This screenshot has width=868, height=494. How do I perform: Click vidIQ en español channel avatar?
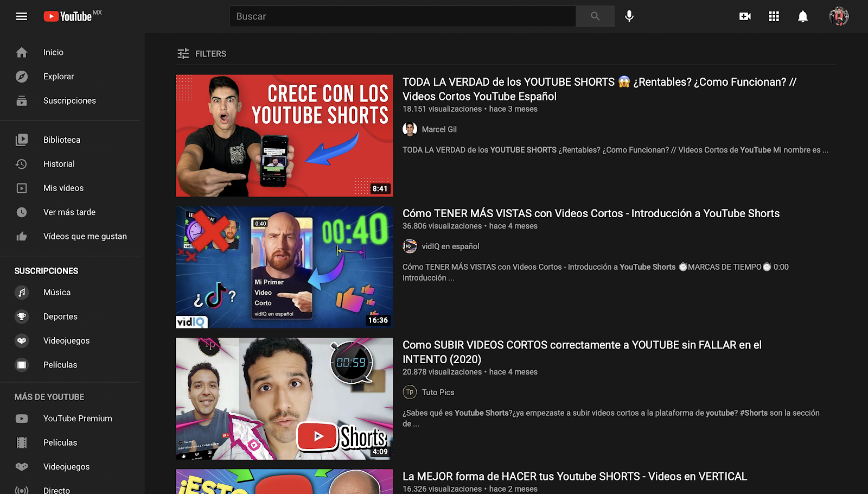point(410,246)
